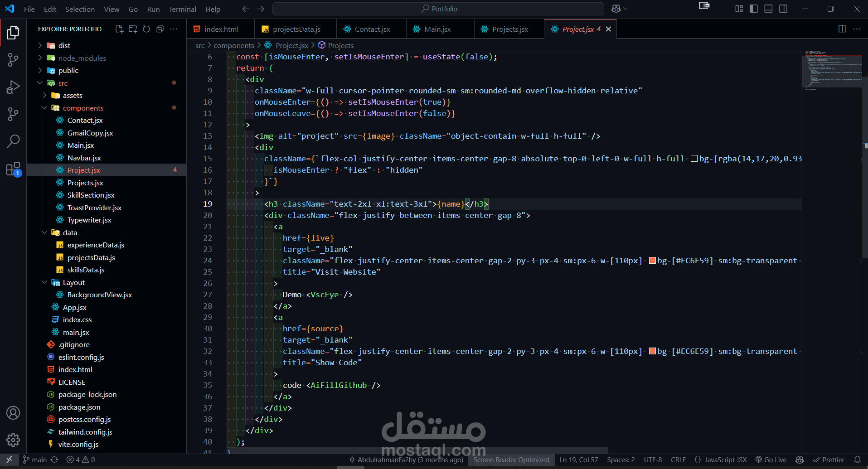The height and width of the screenshot is (469, 868).
Task: Refresh the Explorer file tree
Action: click(146, 29)
